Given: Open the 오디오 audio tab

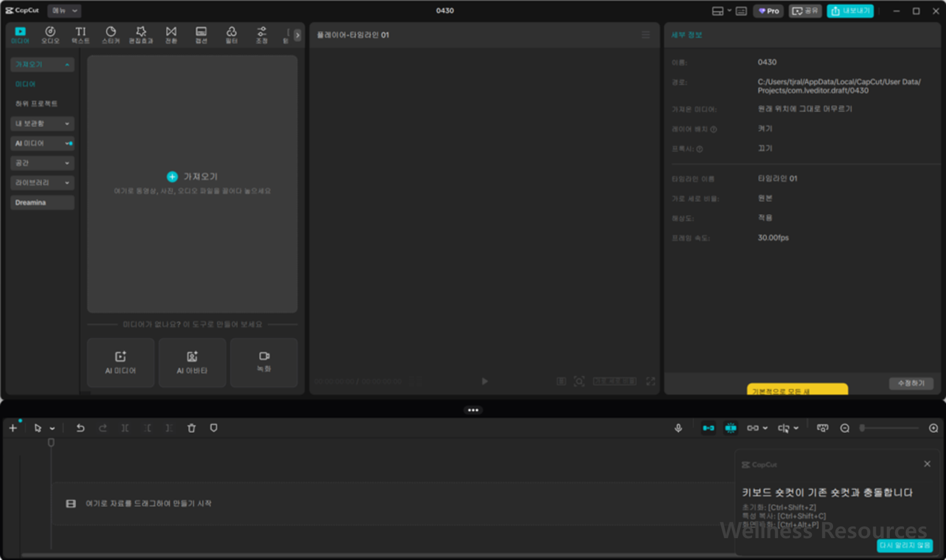Looking at the screenshot, I should click(x=50, y=35).
